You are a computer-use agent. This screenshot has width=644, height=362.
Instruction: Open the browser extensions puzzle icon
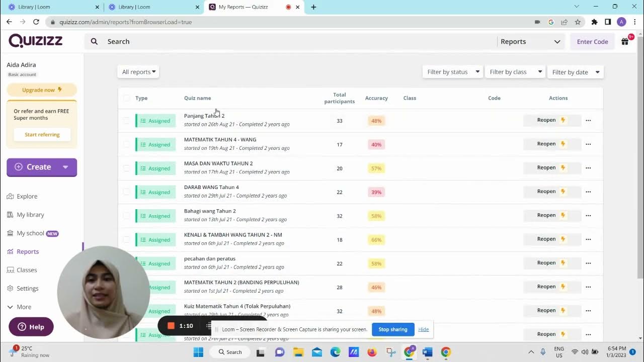click(595, 22)
